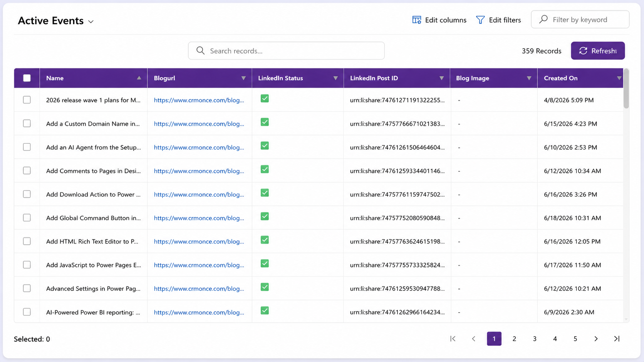Click the date 6/9/2026 2:30 AM
This screenshot has width=644, height=362.
[x=569, y=312]
